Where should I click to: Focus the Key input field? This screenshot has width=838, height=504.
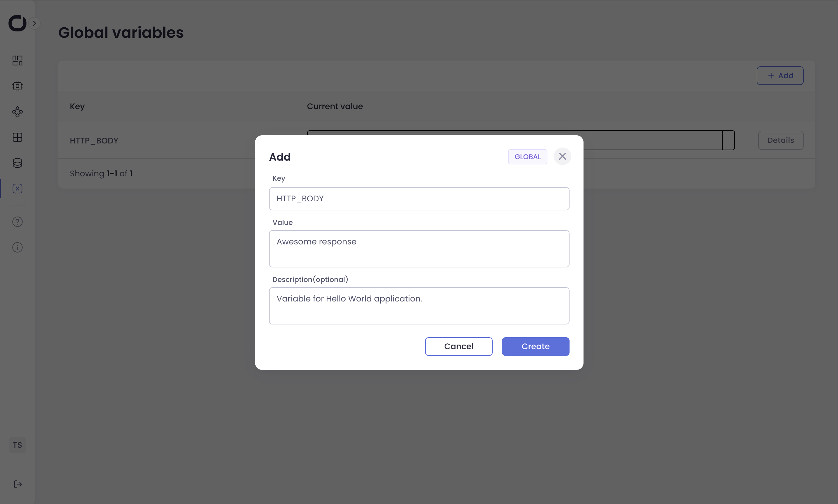click(x=419, y=199)
